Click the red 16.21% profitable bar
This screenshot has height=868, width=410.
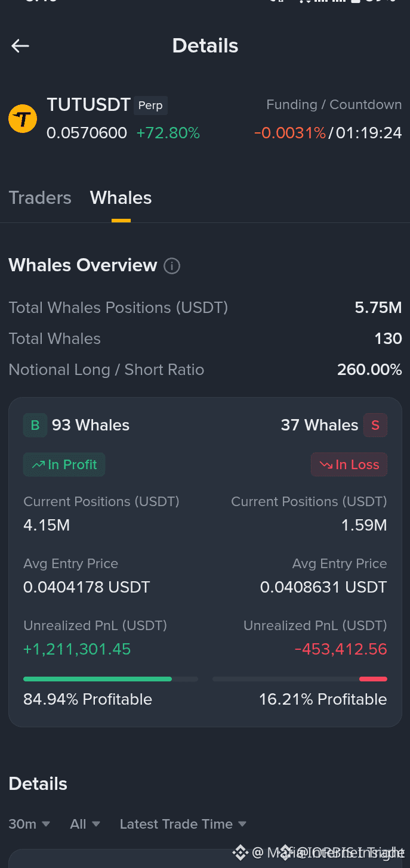[x=373, y=679]
